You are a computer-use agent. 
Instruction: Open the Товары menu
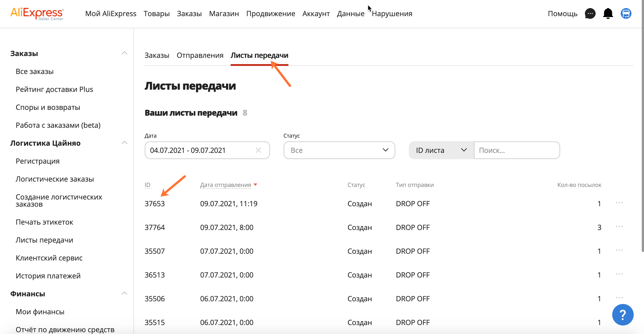[x=157, y=14]
